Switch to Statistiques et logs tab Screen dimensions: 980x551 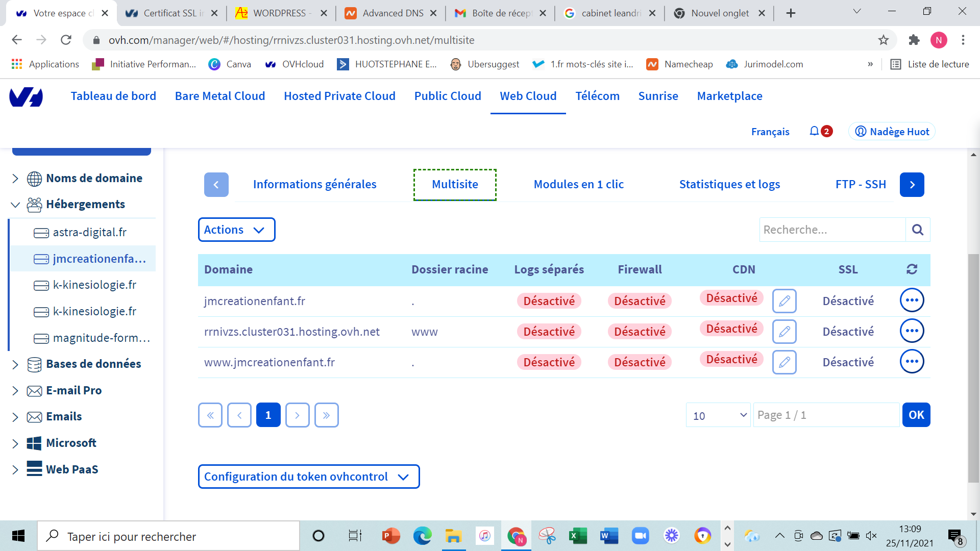[729, 184]
